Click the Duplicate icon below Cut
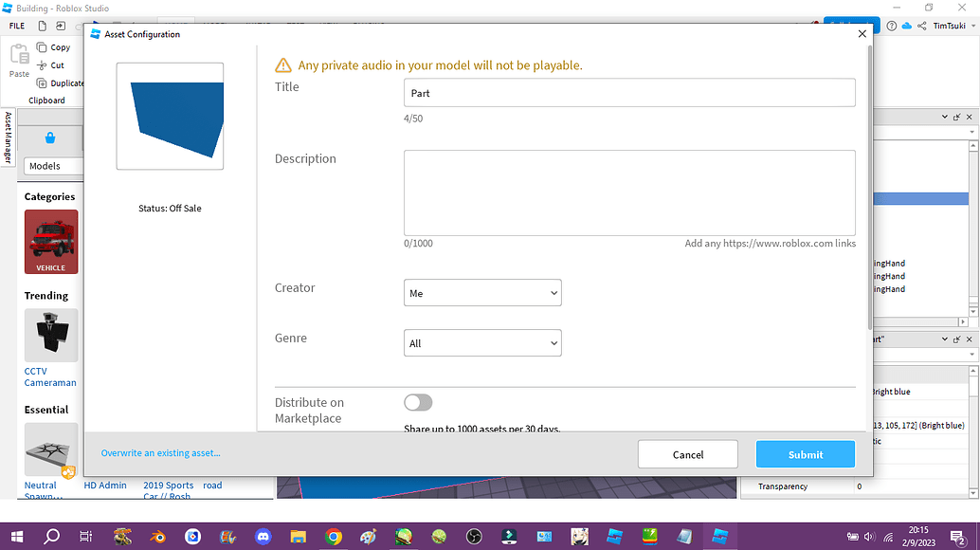 pos(40,82)
